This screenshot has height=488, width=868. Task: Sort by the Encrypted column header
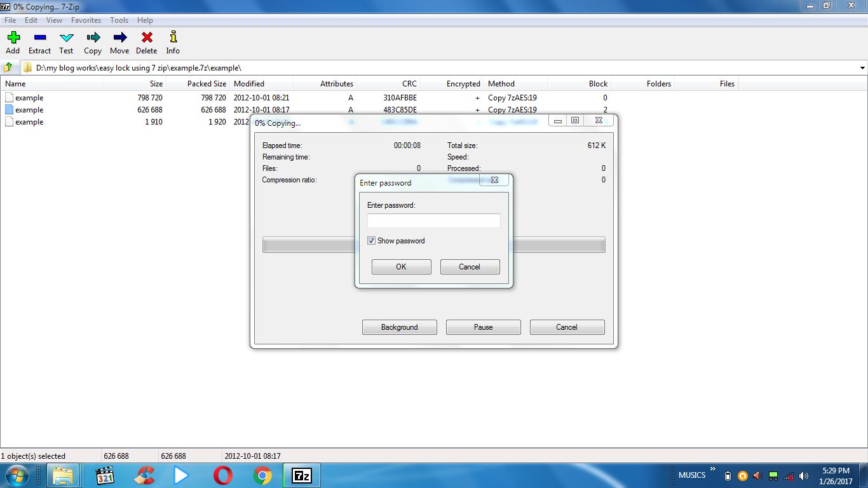452,84
